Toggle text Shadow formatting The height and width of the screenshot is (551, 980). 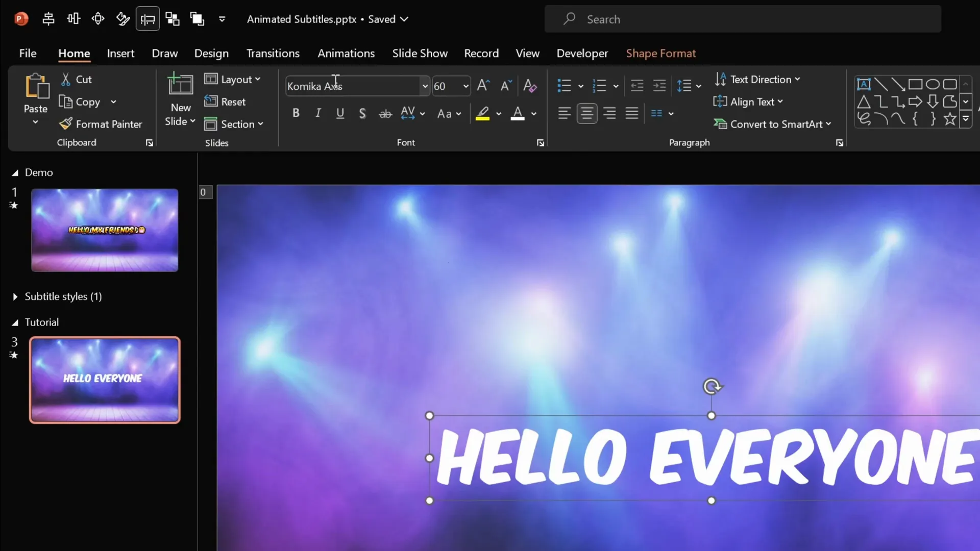coord(362,113)
